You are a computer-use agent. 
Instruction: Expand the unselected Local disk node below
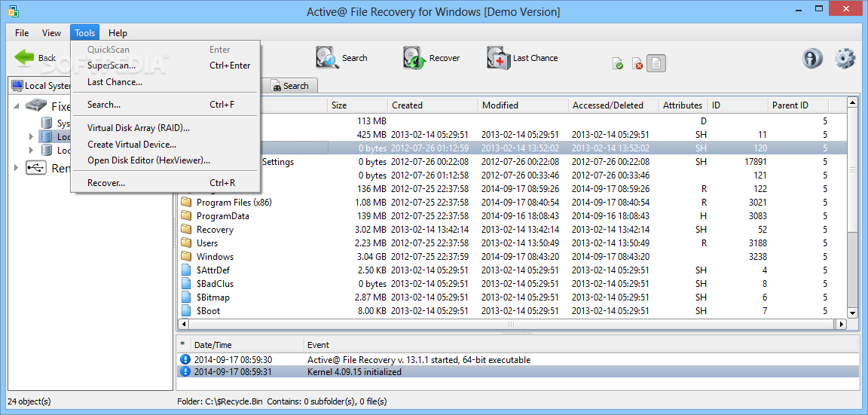[x=32, y=150]
